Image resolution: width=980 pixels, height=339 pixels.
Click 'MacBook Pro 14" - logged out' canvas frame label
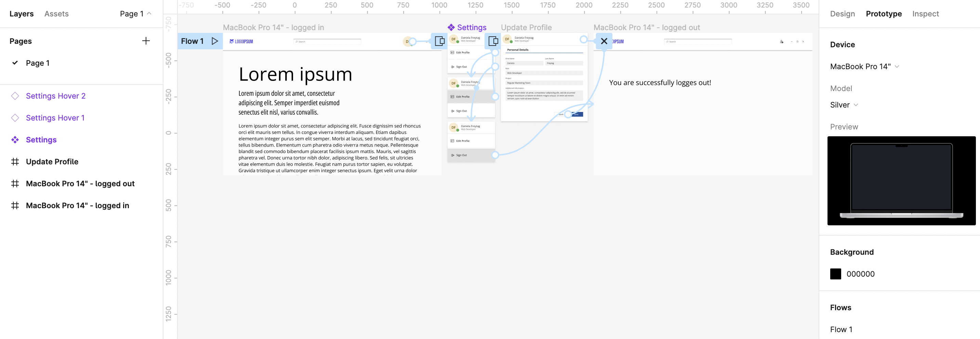point(646,27)
